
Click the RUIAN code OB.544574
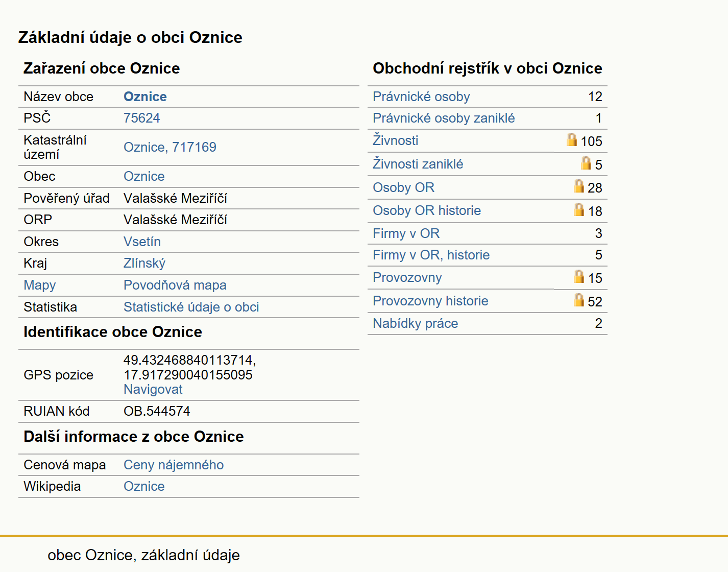coord(157,411)
